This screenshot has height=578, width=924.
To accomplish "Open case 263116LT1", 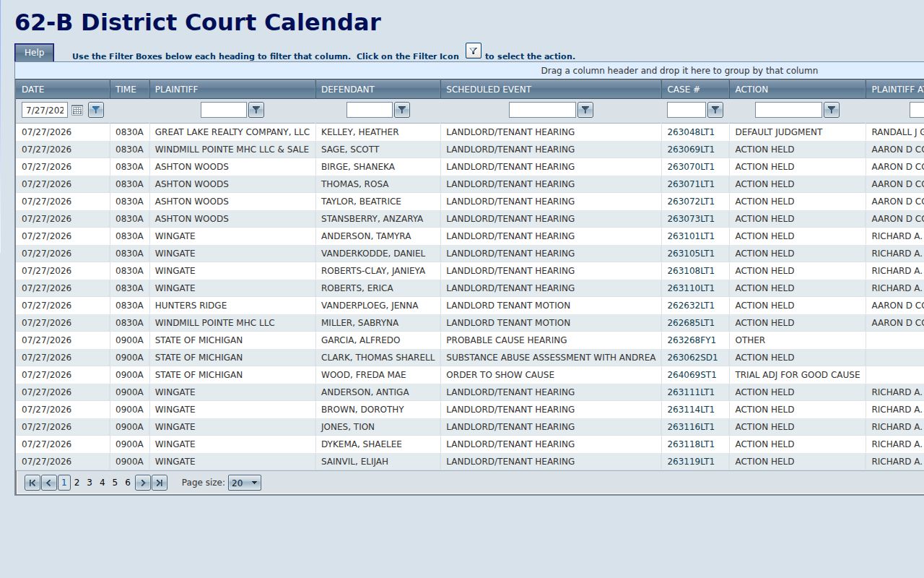I will tap(691, 427).
